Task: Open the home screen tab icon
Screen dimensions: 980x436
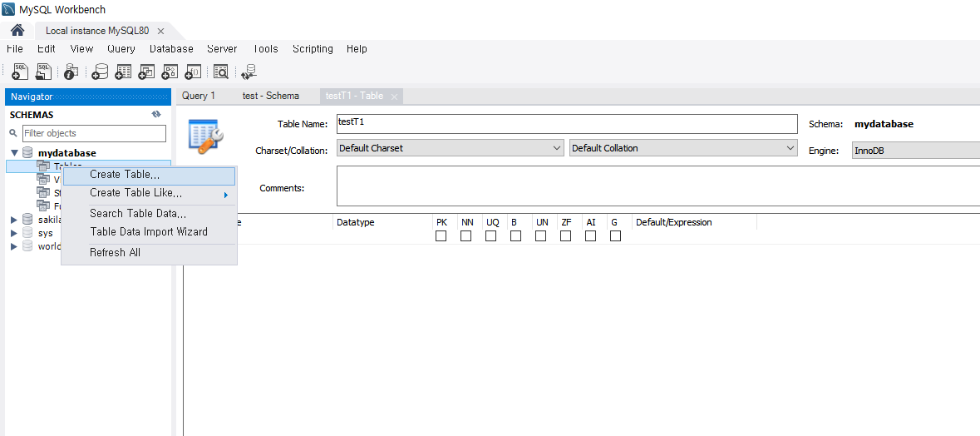Action: pyautogui.click(x=17, y=30)
